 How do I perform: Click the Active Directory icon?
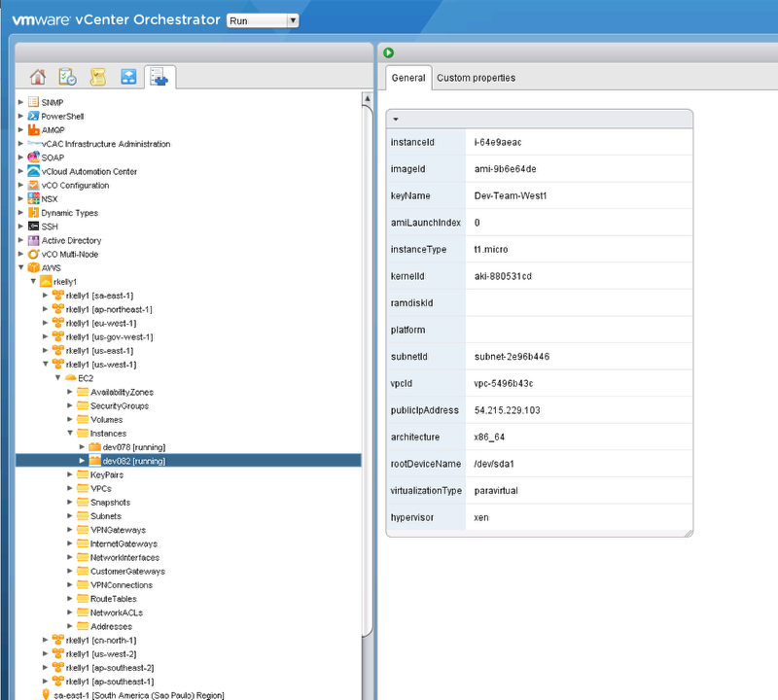pos(33,240)
